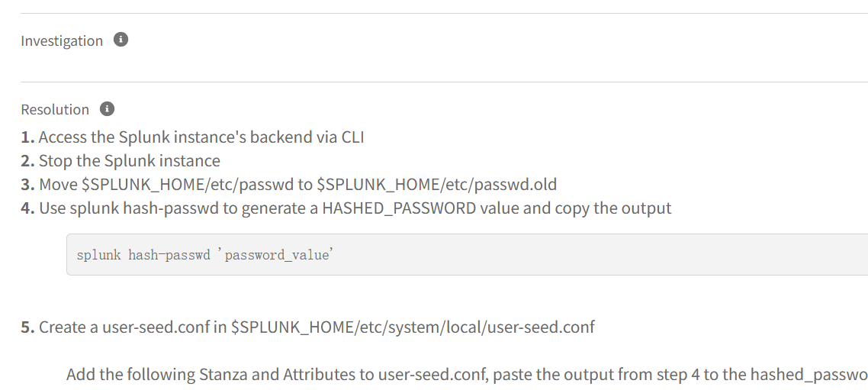Click the word "CLI" ending step 1
Viewport: 868px width, 390px height.
(352, 137)
